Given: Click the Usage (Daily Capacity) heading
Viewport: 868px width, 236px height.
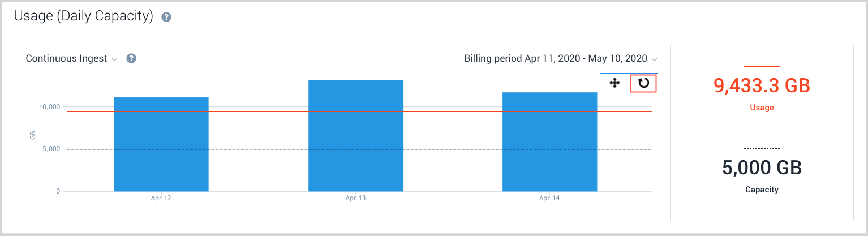Looking at the screenshot, I should point(84,16).
